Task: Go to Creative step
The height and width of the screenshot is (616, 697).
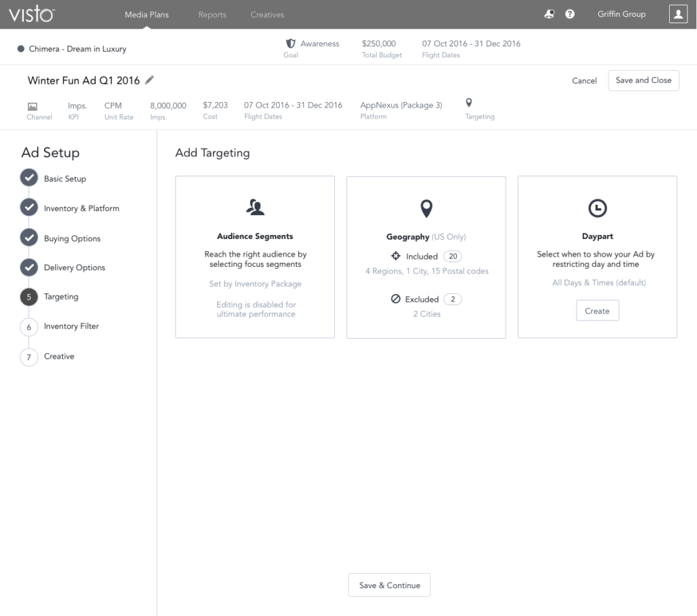Action: click(x=59, y=357)
